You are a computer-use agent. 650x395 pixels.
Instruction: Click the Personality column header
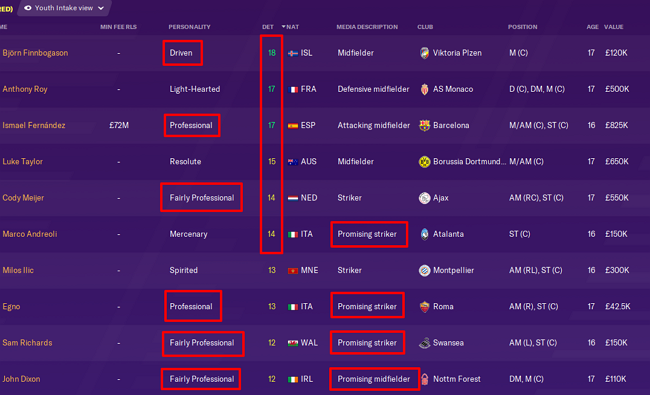[x=189, y=27]
